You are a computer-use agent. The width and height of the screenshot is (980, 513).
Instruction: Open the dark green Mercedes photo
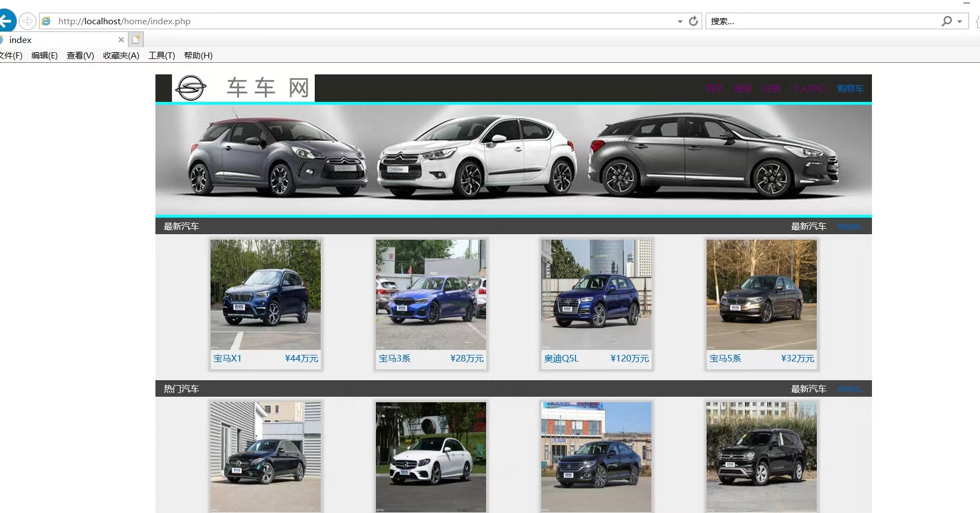coord(266,457)
